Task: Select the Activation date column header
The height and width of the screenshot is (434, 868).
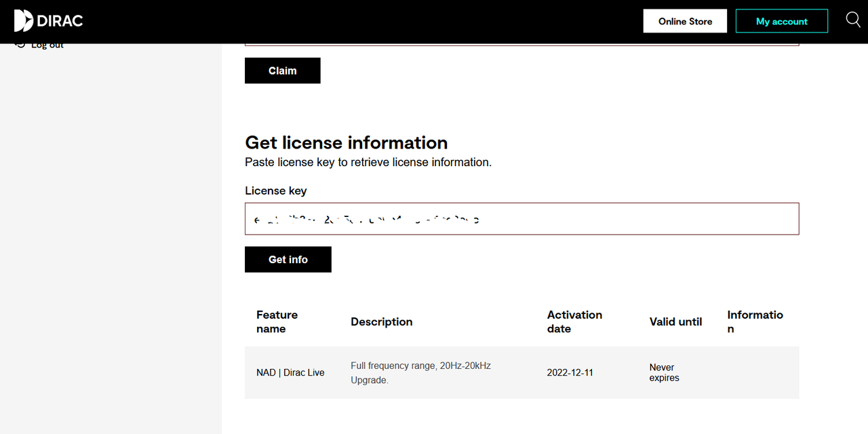Action: (574, 321)
